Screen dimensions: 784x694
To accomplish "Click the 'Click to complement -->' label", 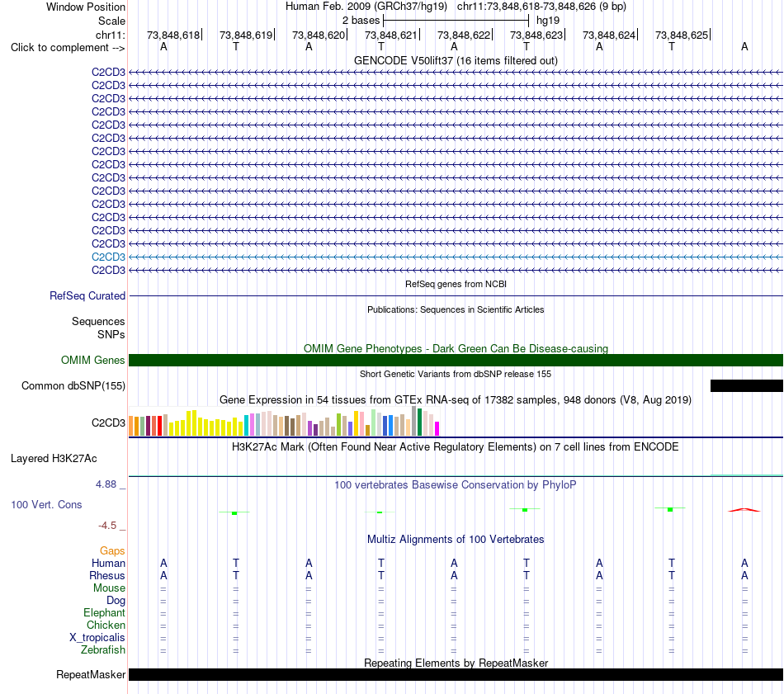I will pos(68,48).
